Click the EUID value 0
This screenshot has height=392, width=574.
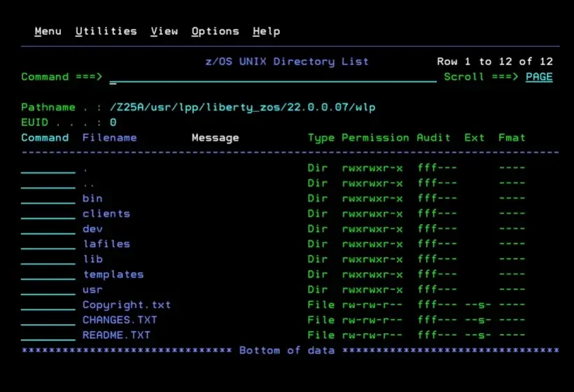pyautogui.click(x=113, y=122)
